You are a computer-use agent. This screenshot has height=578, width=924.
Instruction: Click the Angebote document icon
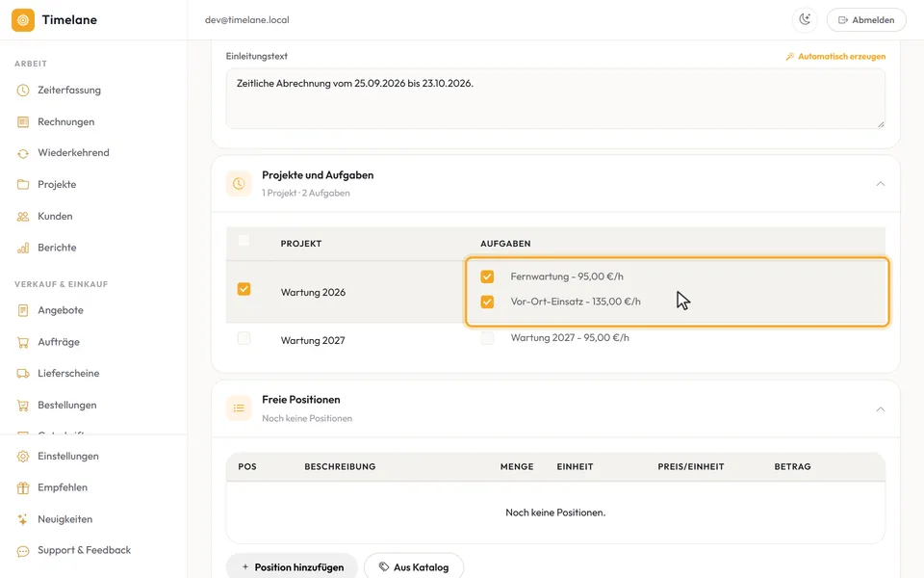pos(23,310)
